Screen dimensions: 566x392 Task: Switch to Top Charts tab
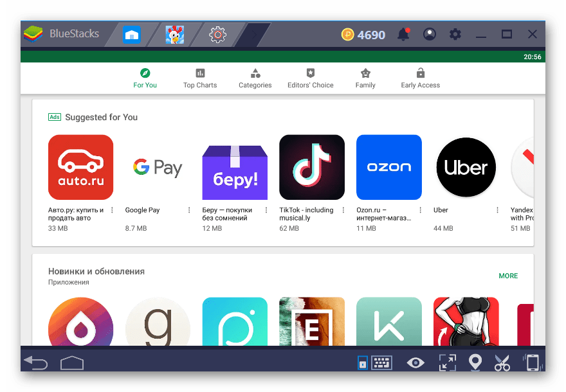(x=200, y=78)
